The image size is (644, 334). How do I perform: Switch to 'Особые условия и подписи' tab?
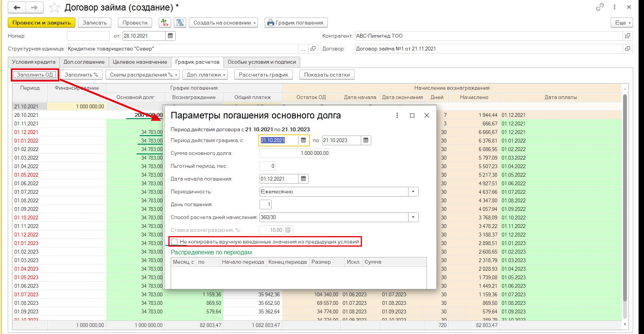click(x=262, y=62)
